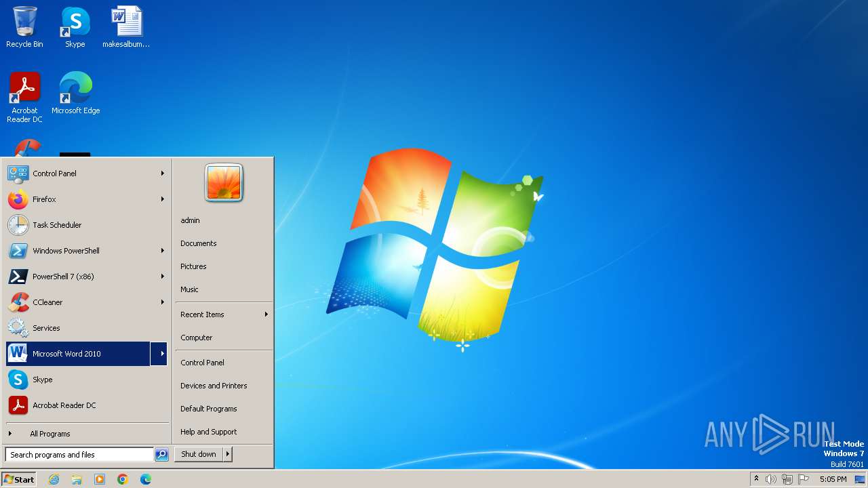Launch Microsoft Edge desktop shortcut
This screenshot has height=488, width=868.
(x=75, y=93)
